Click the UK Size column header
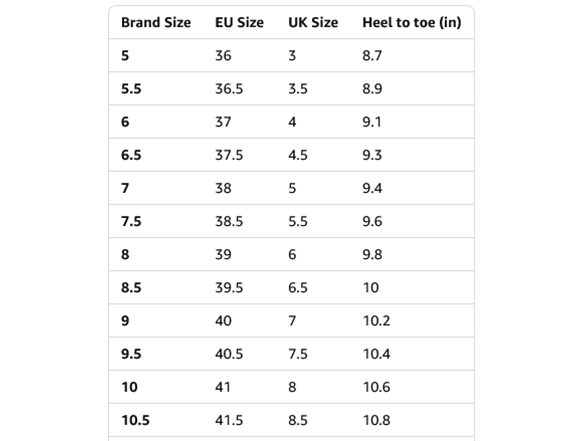 point(313,22)
